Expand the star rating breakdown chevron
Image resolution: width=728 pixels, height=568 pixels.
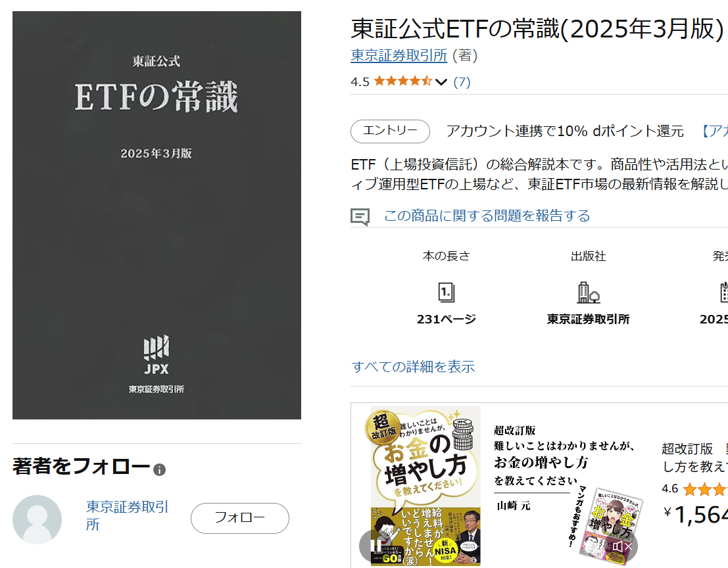[441, 82]
